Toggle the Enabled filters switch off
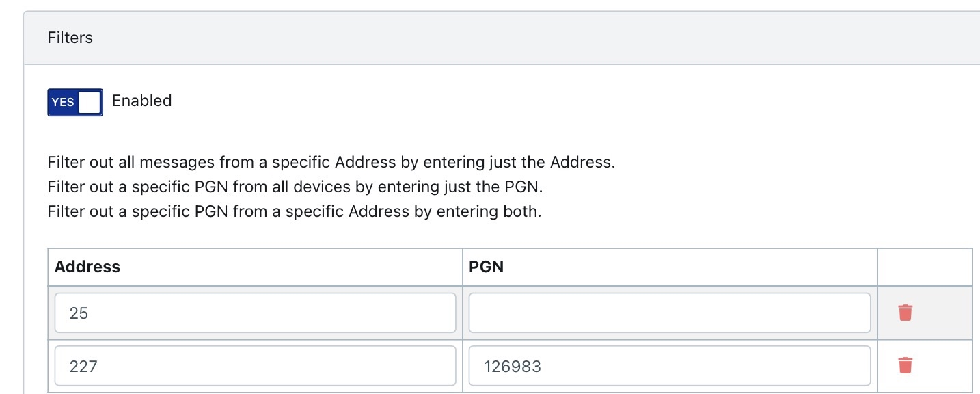This screenshot has height=394, width=980. [x=75, y=102]
